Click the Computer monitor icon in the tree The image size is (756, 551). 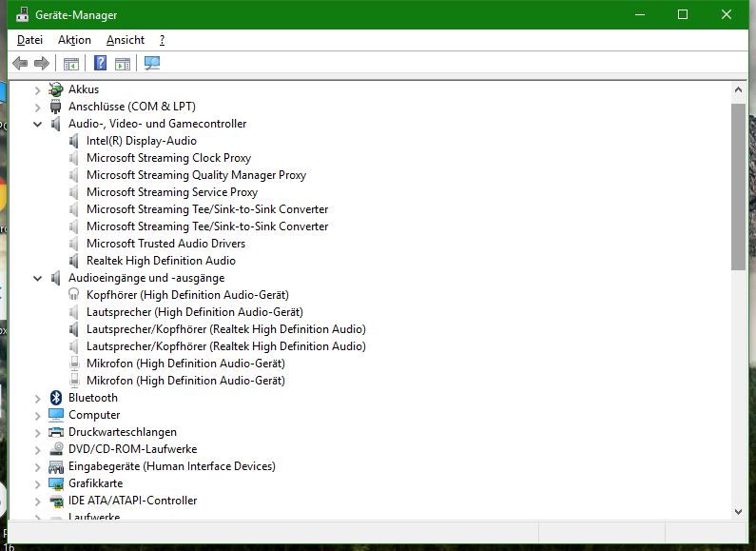(x=56, y=415)
